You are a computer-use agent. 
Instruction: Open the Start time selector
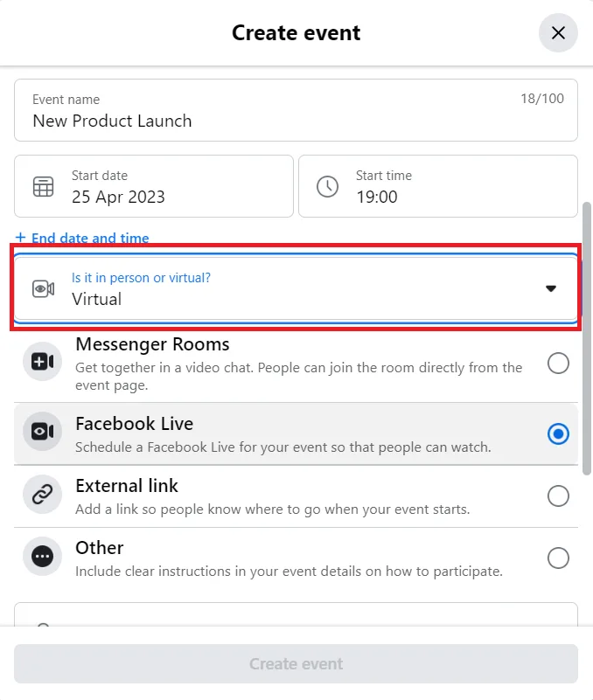click(438, 186)
